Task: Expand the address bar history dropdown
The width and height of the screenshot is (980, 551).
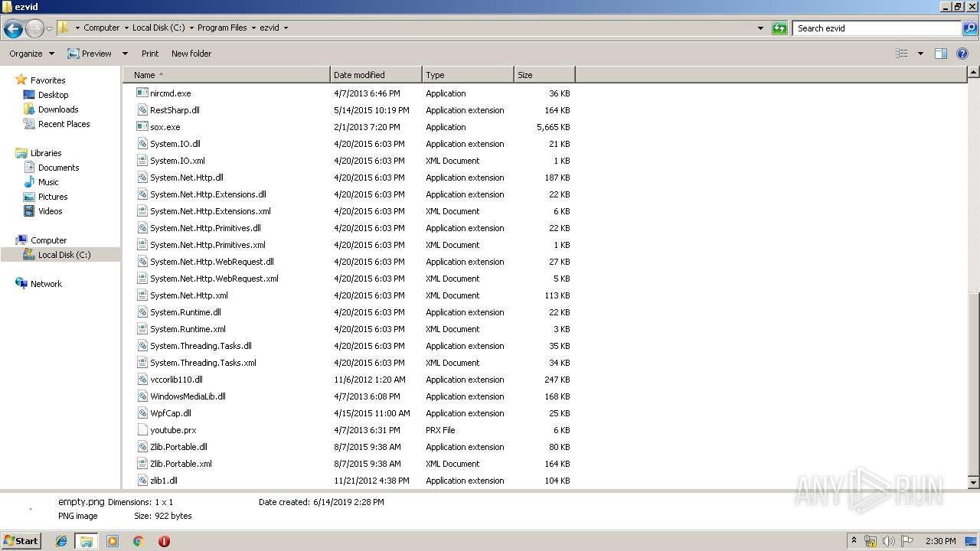Action: 760,28
